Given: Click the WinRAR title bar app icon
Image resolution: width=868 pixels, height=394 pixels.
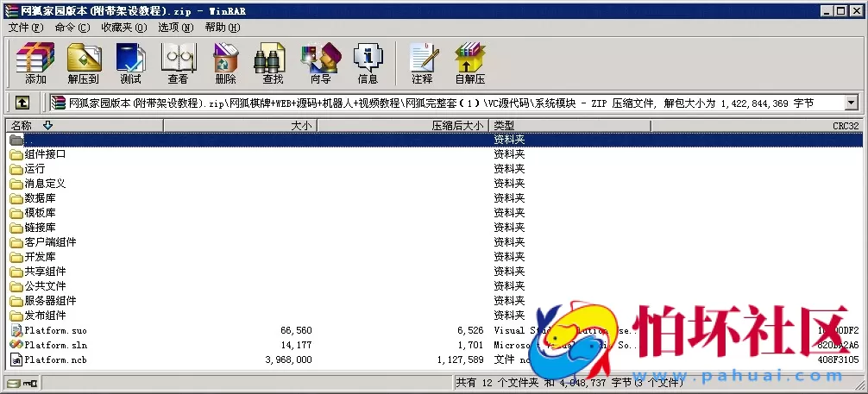Looking at the screenshot, I should [x=10, y=11].
